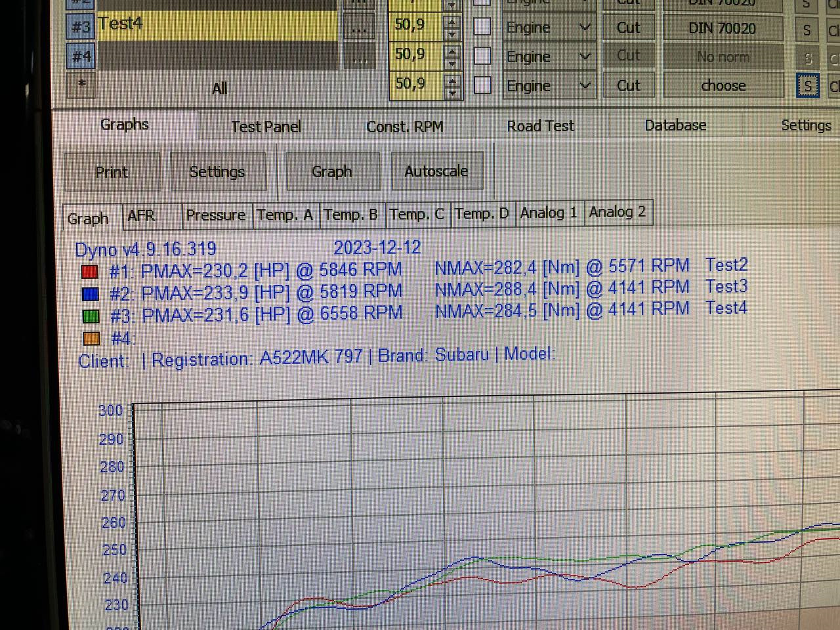
Task: Open the browse dots button for Test4
Action: point(360,28)
